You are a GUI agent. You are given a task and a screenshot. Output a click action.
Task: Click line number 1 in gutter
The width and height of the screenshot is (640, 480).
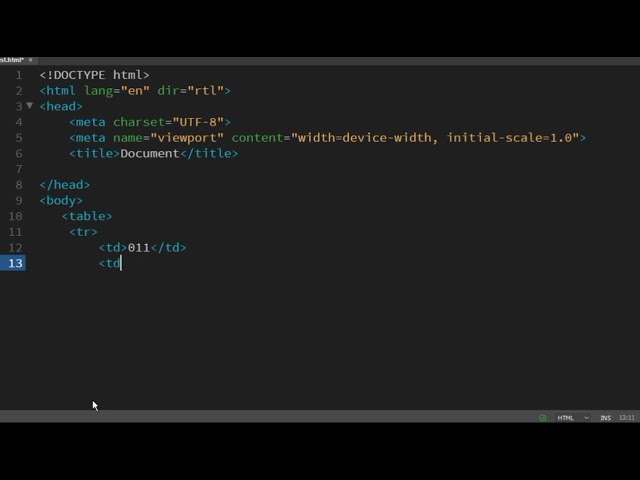(19, 75)
